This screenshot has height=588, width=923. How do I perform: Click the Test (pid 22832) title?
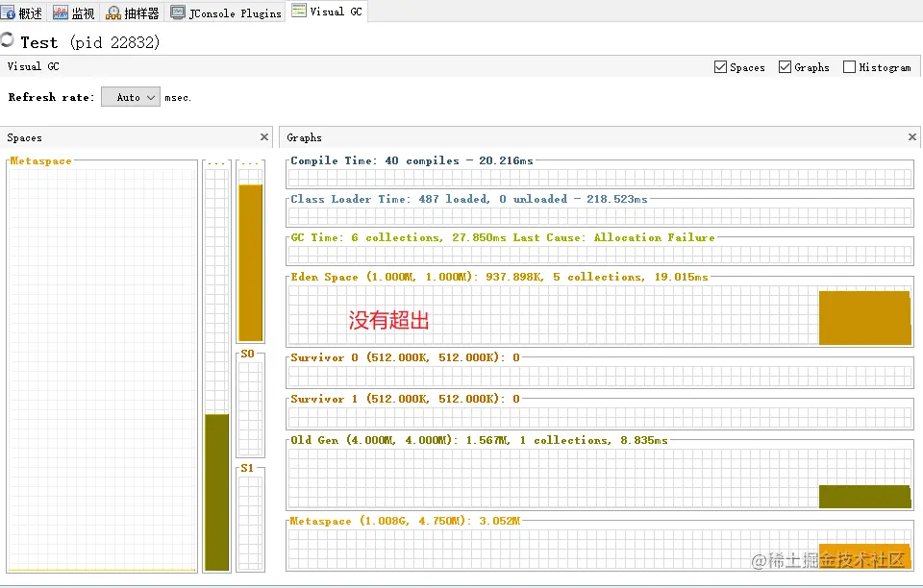90,42
